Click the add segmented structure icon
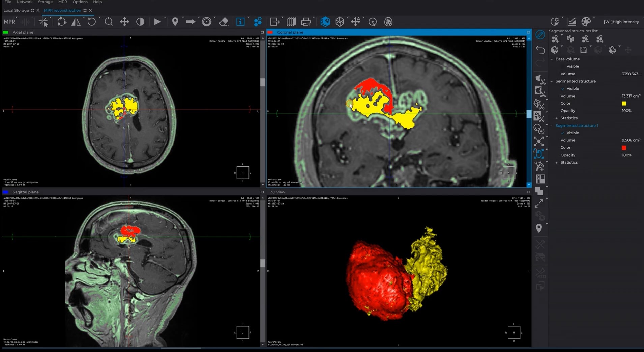 click(x=555, y=39)
